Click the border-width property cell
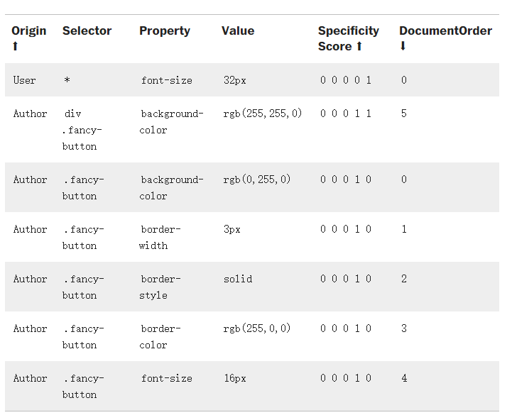The height and width of the screenshot is (420, 512). pyautogui.click(x=160, y=237)
